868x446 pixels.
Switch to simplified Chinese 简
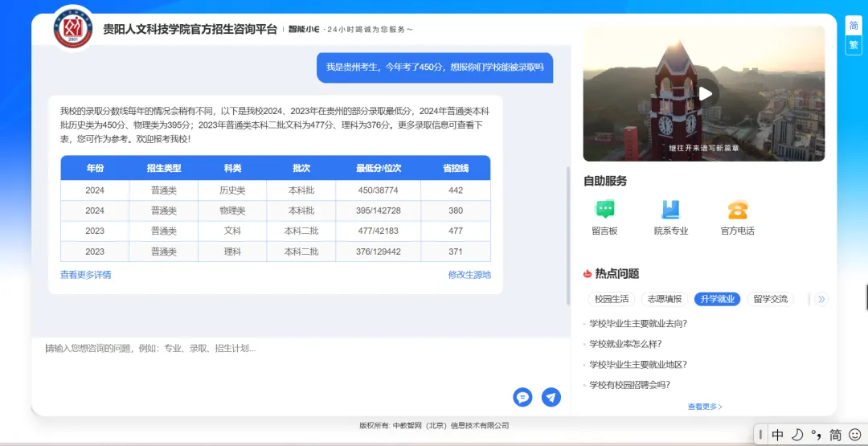tap(854, 26)
